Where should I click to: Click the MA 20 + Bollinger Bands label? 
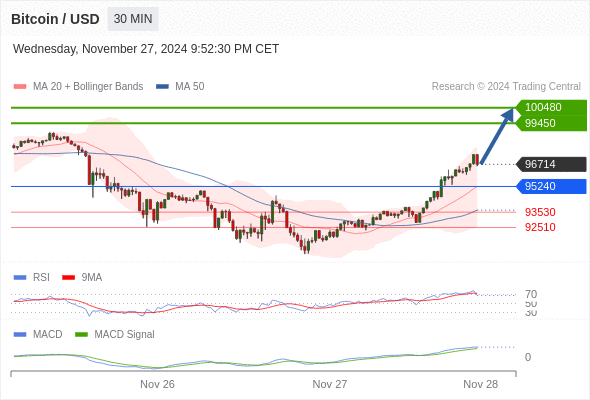pyautogui.click(x=88, y=87)
